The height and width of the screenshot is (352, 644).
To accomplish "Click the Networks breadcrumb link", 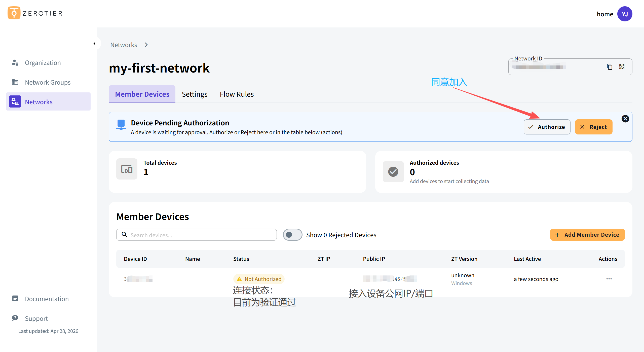I will 124,45.
